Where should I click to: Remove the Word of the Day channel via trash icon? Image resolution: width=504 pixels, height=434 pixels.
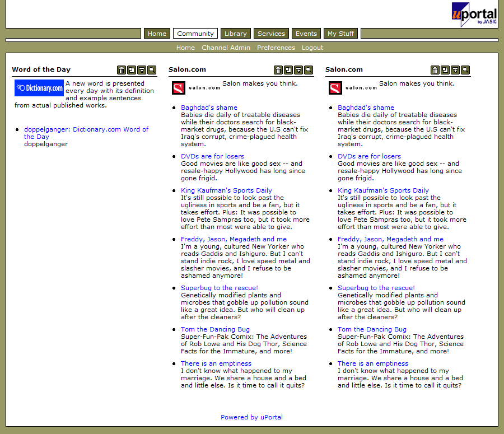122,70
